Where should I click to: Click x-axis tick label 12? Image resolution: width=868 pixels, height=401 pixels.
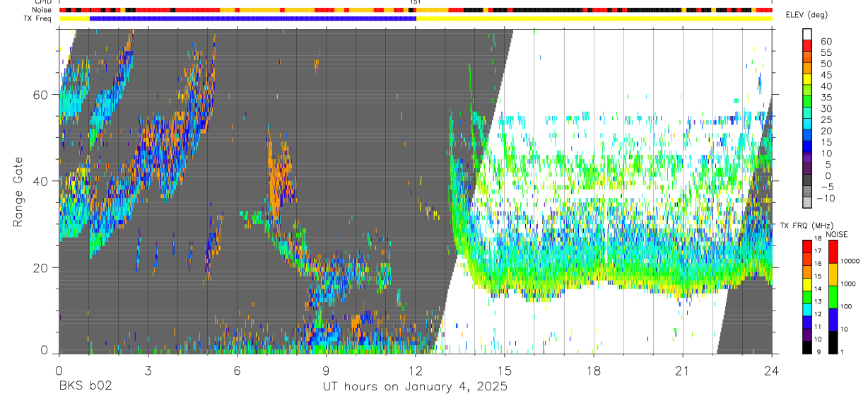coord(416,371)
